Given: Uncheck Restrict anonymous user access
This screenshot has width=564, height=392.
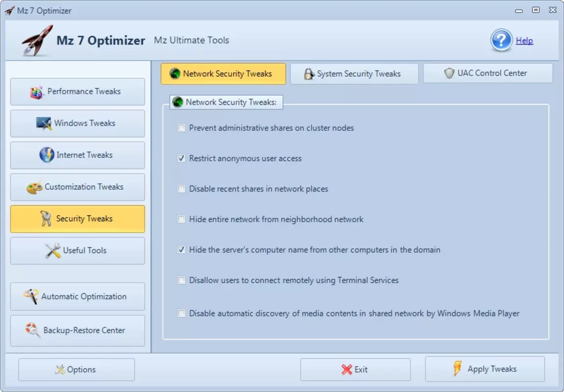Looking at the screenshot, I should tap(181, 158).
